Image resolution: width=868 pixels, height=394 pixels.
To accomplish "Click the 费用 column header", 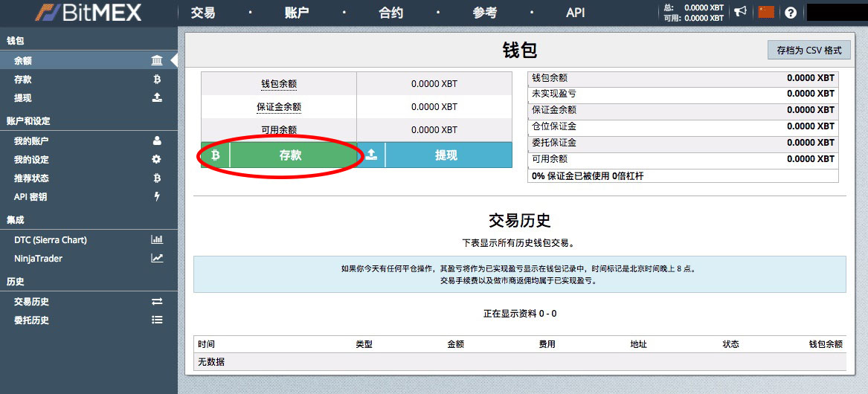I will [547, 344].
